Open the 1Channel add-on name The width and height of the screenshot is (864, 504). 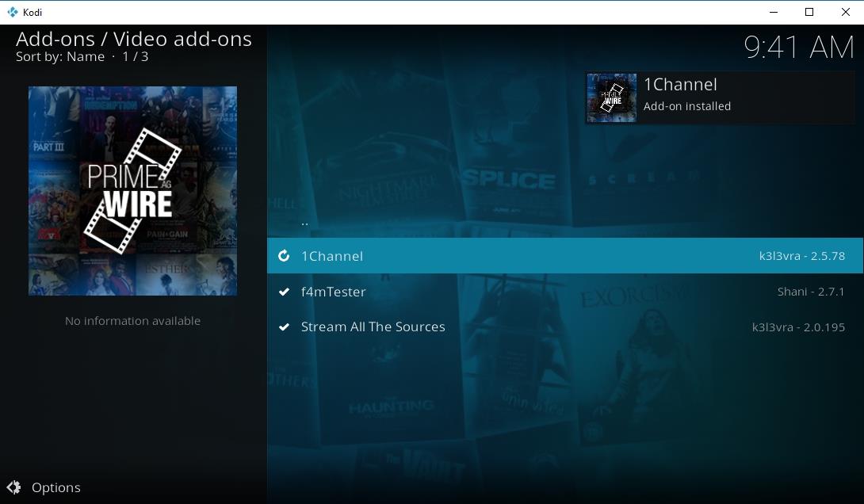coord(331,256)
